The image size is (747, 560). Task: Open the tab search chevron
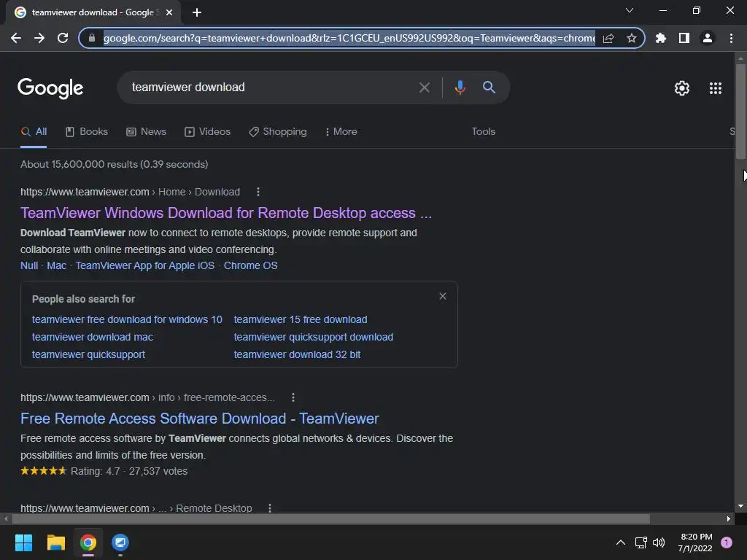(630, 10)
